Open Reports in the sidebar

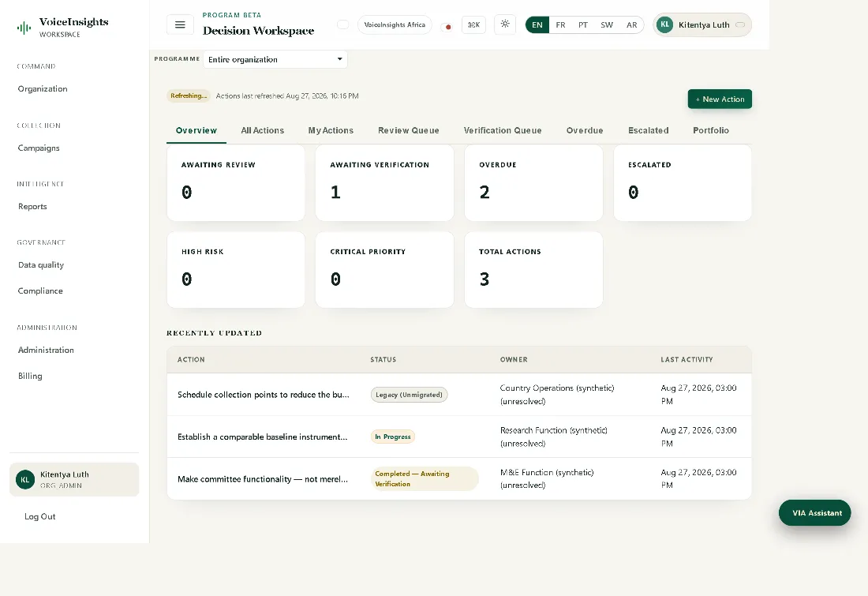(32, 206)
